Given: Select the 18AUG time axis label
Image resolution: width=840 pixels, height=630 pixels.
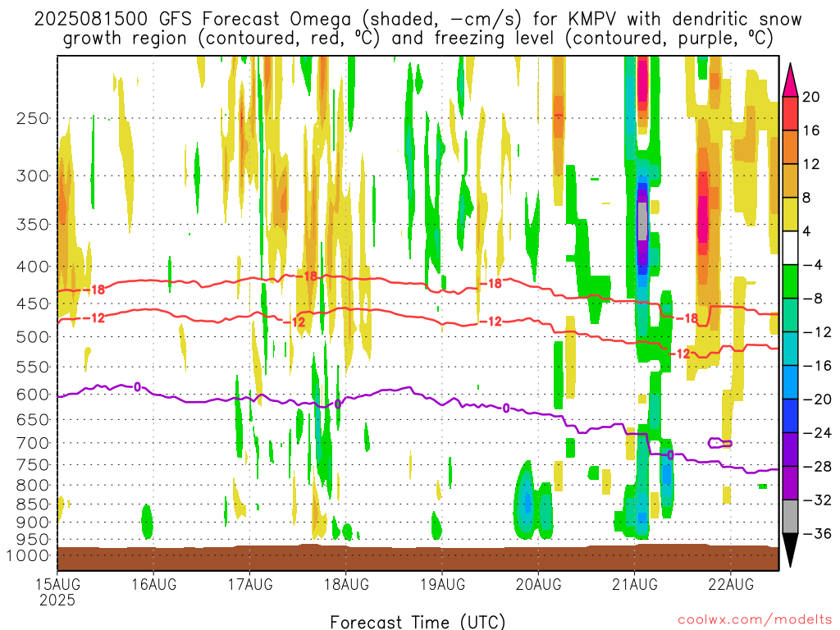Looking at the screenshot, I should [x=347, y=584].
